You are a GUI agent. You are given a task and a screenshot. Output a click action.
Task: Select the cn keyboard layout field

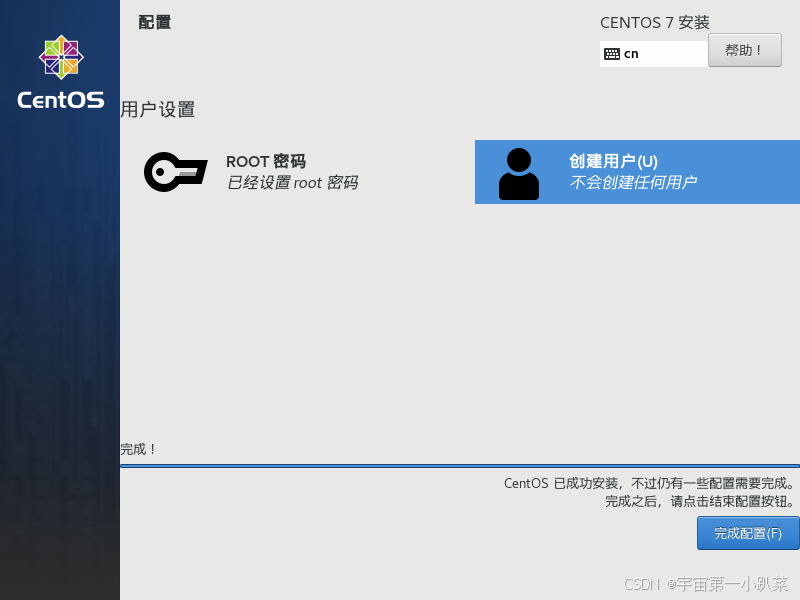[654, 54]
